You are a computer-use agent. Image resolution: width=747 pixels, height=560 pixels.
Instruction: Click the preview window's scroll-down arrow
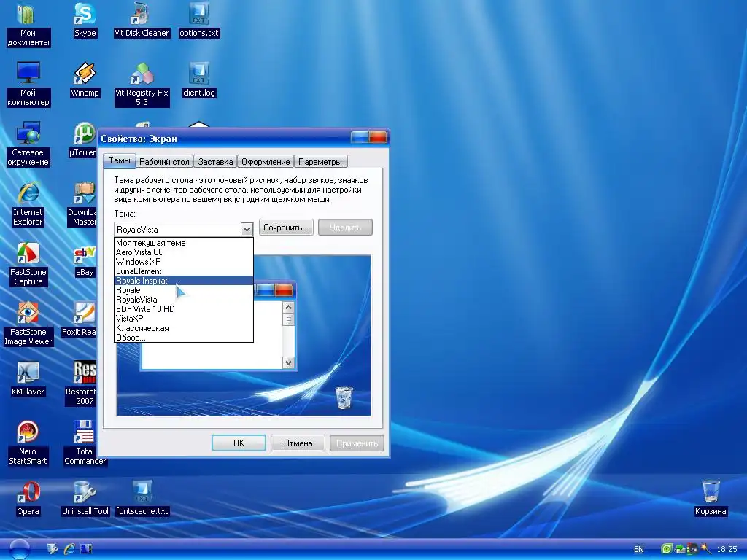point(288,362)
